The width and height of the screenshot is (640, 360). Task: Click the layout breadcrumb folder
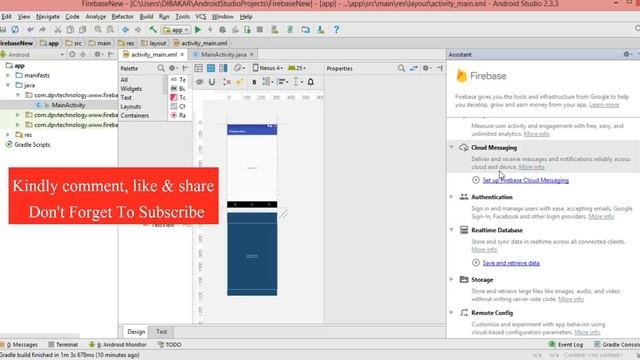tap(153, 43)
